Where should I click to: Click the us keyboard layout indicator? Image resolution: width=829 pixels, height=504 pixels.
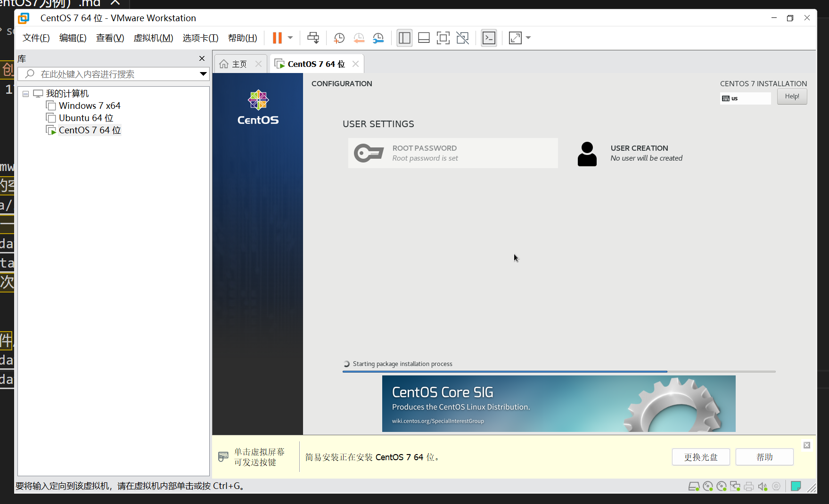pyautogui.click(x=746, y=98)
